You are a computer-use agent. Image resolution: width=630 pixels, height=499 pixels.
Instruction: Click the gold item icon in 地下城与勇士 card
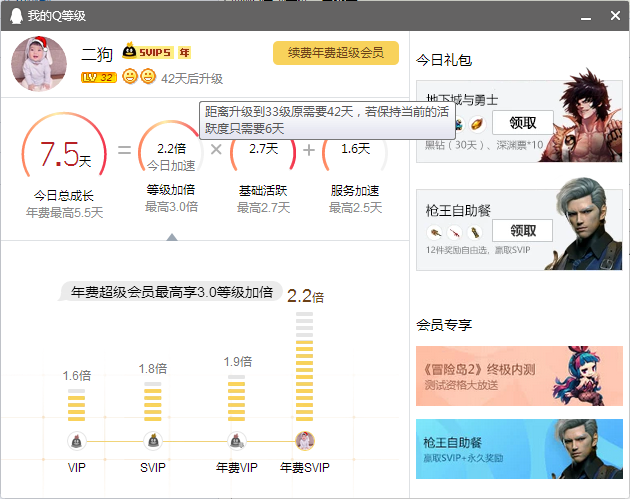477,125
